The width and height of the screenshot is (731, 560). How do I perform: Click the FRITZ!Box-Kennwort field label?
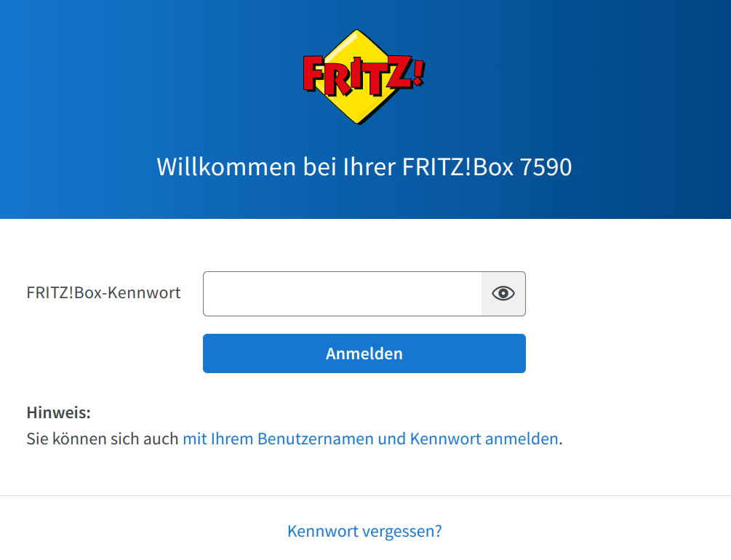103,293
